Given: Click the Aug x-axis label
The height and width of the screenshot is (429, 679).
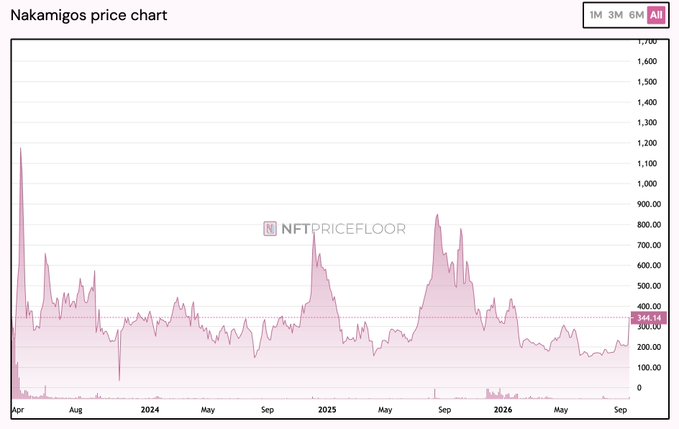Looking at the screenshot, I should (x=75, y=410).
